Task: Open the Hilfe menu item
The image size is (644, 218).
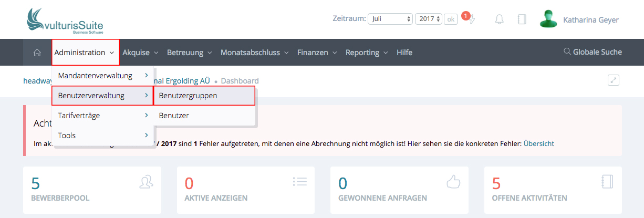Action: (404, 53)
